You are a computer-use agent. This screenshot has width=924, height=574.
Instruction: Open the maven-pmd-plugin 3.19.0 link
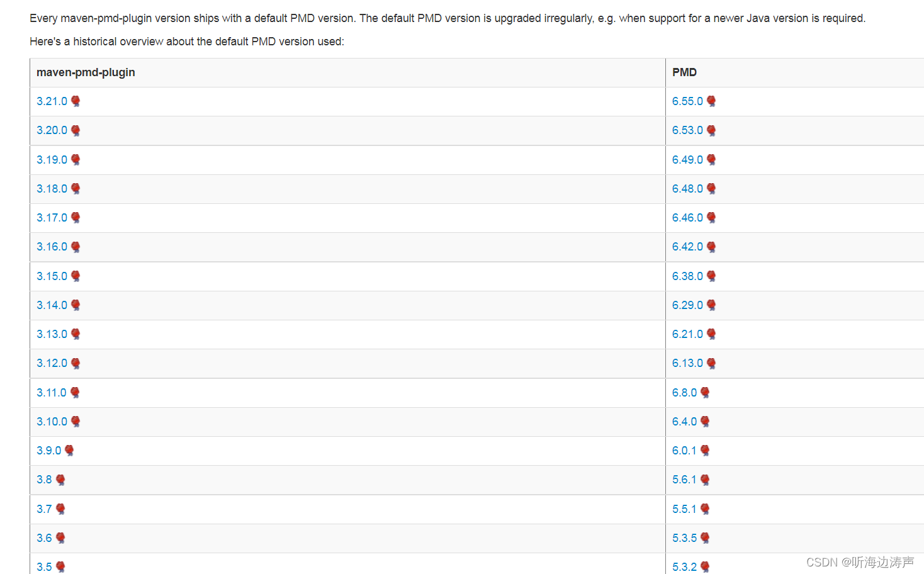pos(52,160)
